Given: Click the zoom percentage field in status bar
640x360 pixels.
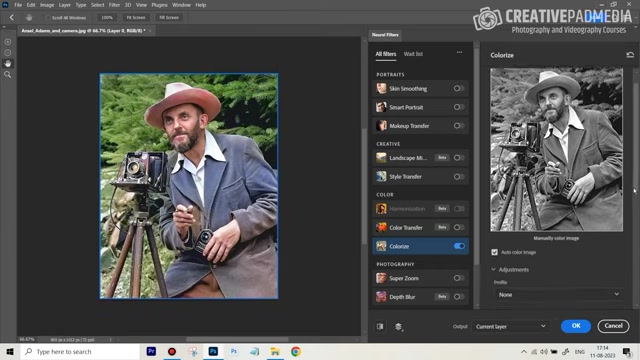Looking at the screenshot, I should click(x=27, y=339).
